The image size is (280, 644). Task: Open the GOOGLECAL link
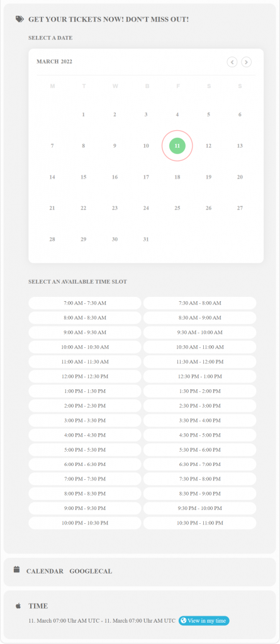coord(91,571)
